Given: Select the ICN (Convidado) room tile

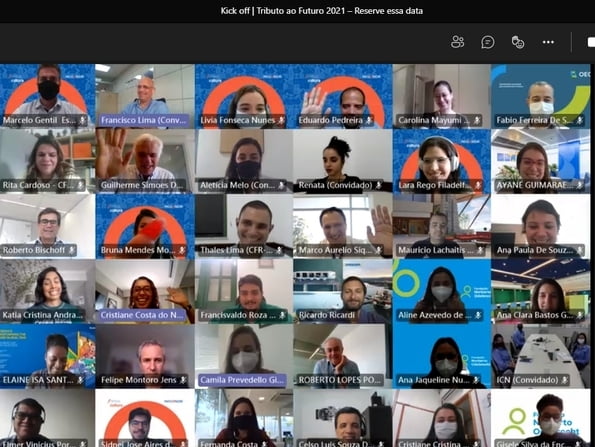Looking at the screenshot, I should click(x=541, y=356).
